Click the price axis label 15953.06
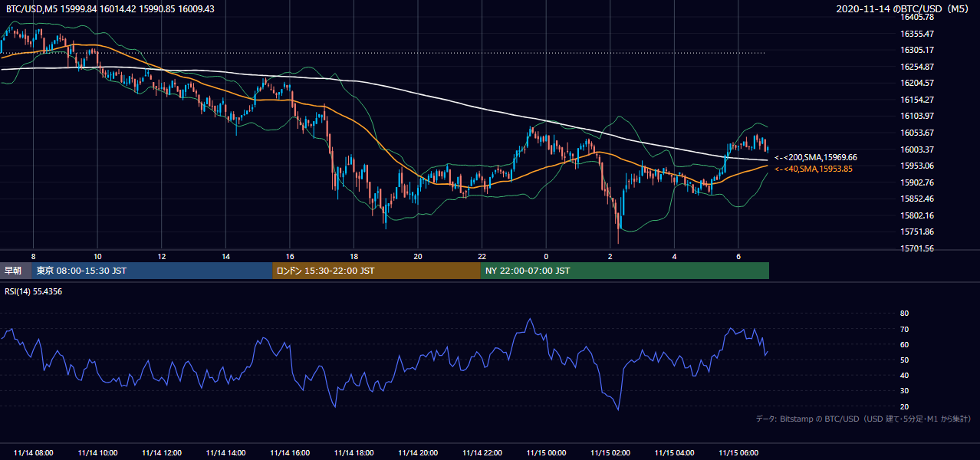This screenshot has width=980, height=460. pos(917,166)
